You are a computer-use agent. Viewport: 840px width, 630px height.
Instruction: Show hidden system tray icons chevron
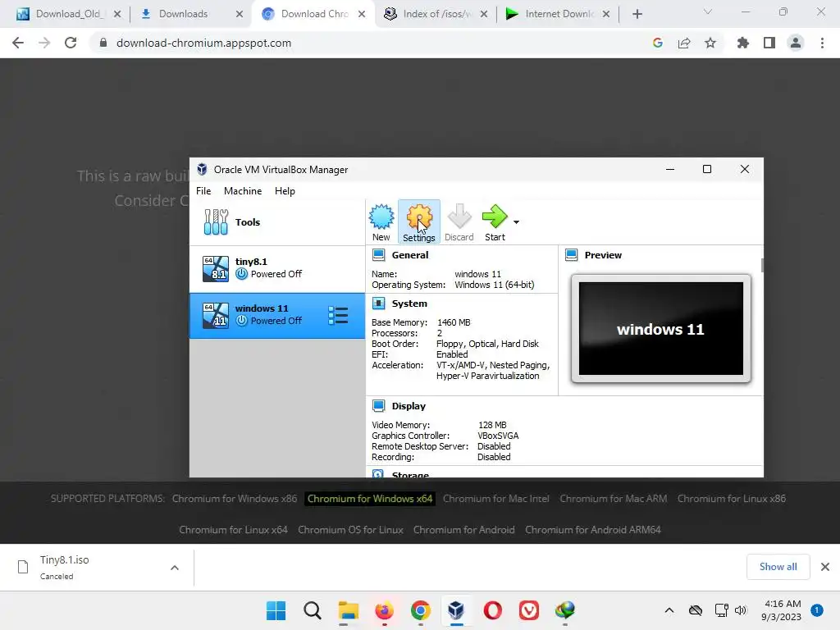pos(669,610)
